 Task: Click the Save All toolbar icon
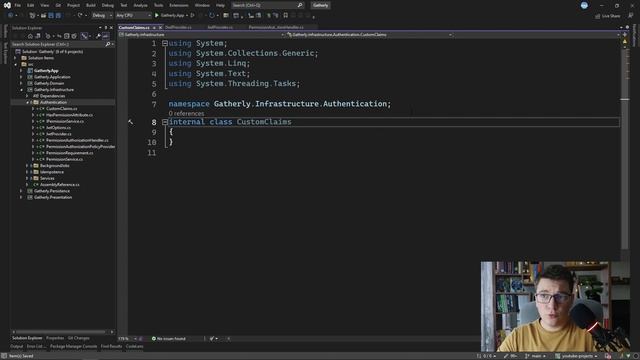click(x=58, y=16)
